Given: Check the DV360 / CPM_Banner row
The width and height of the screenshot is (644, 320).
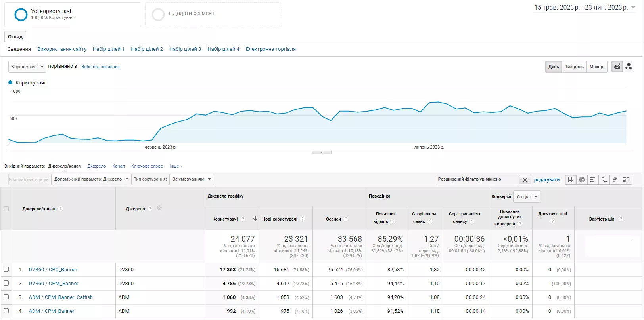Looking at the screenshot, I should click(x=6, y=283).
